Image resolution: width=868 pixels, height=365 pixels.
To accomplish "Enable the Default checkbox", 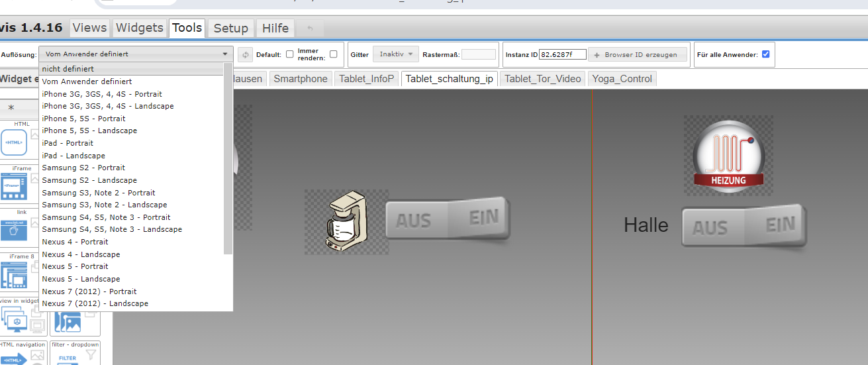I will tap(290, 54).
